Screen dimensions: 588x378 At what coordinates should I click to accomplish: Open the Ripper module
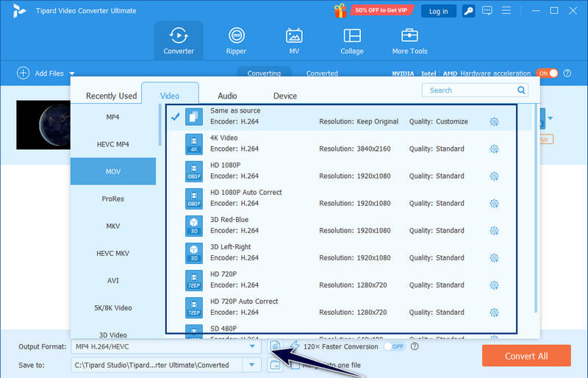pyautogui.click(x=236, y=41)
